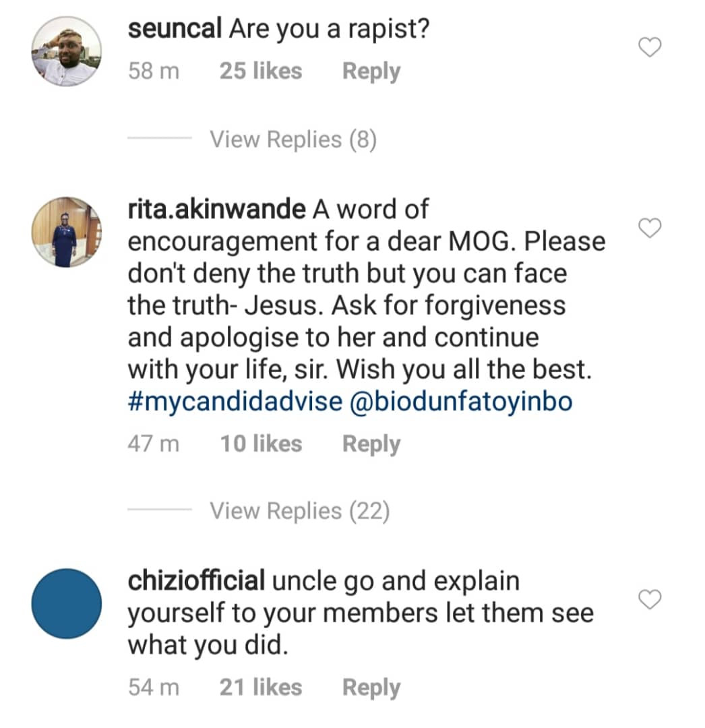Tap the heart beside rita.akinwande's comment
Viewport: 705px width, 728px height.
(650, 229)
